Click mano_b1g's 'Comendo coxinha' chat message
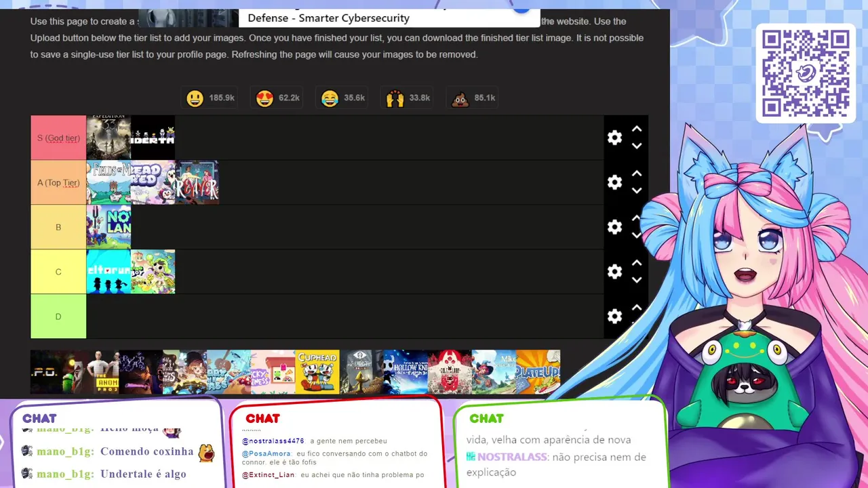This screenshot has width=868, height=488. [118, 452]
